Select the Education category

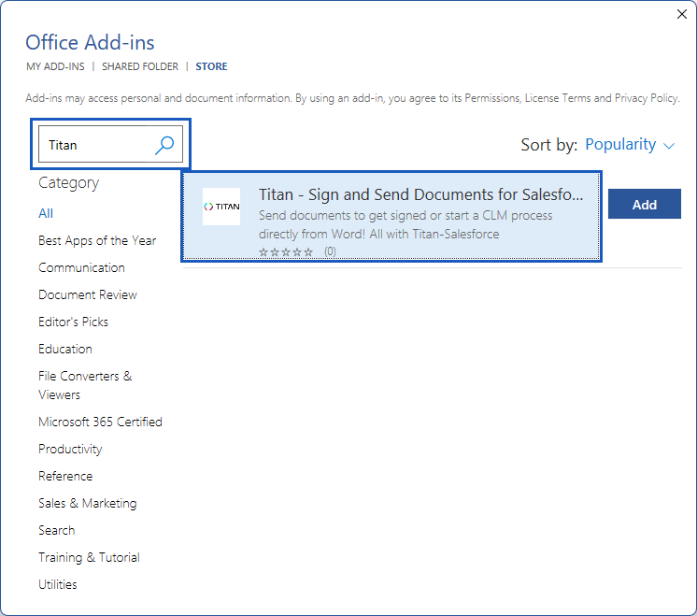[x=64, y=350]
